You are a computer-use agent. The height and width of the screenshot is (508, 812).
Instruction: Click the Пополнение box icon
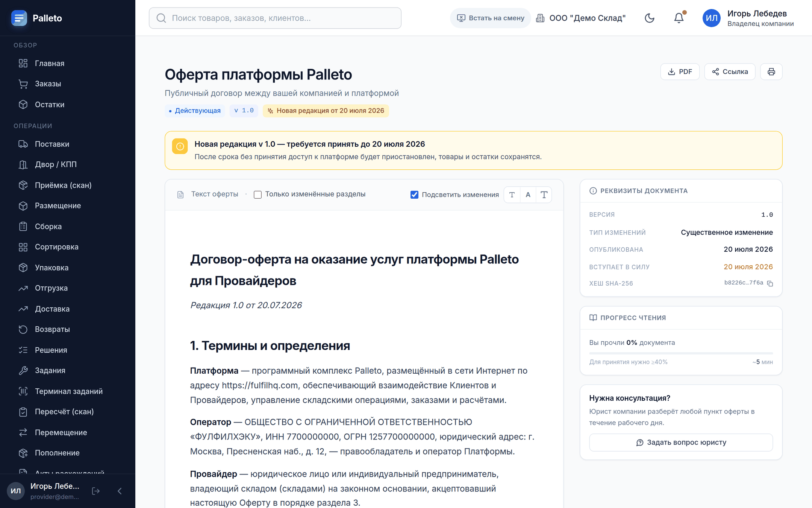(x=23, y=453)
